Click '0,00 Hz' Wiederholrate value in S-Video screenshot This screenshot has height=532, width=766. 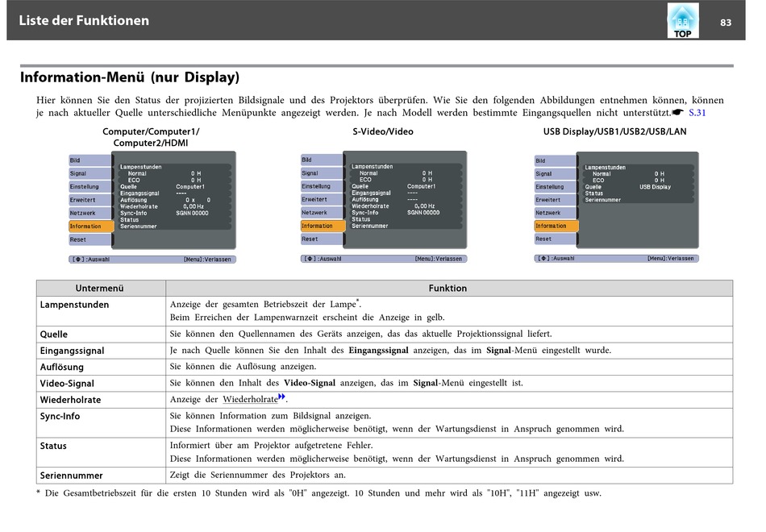pyautogui.click(x=424, y=206)
